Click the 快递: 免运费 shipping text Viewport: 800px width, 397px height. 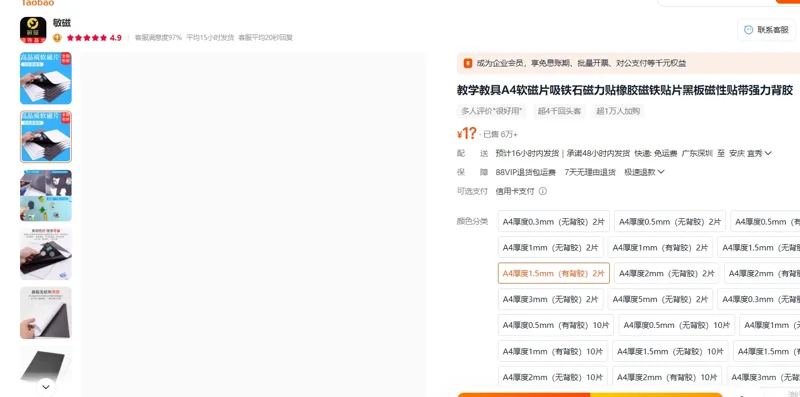[x=656, y=153]
